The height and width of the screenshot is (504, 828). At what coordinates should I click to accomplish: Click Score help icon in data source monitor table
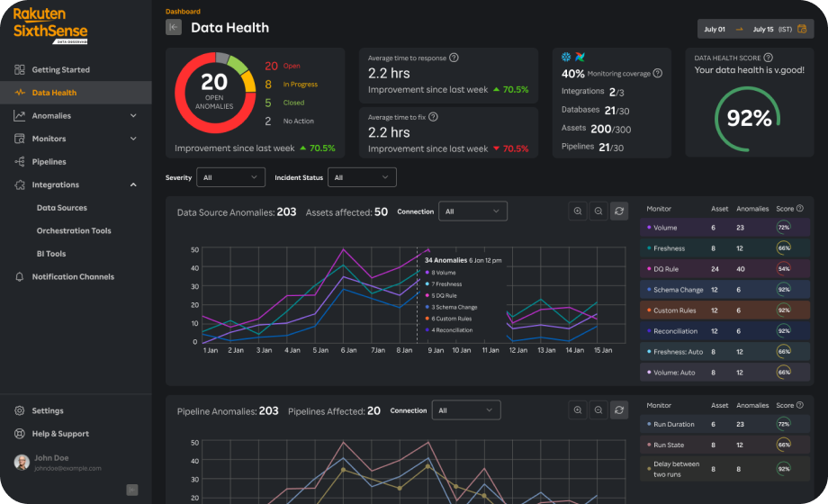click(799, 208)
